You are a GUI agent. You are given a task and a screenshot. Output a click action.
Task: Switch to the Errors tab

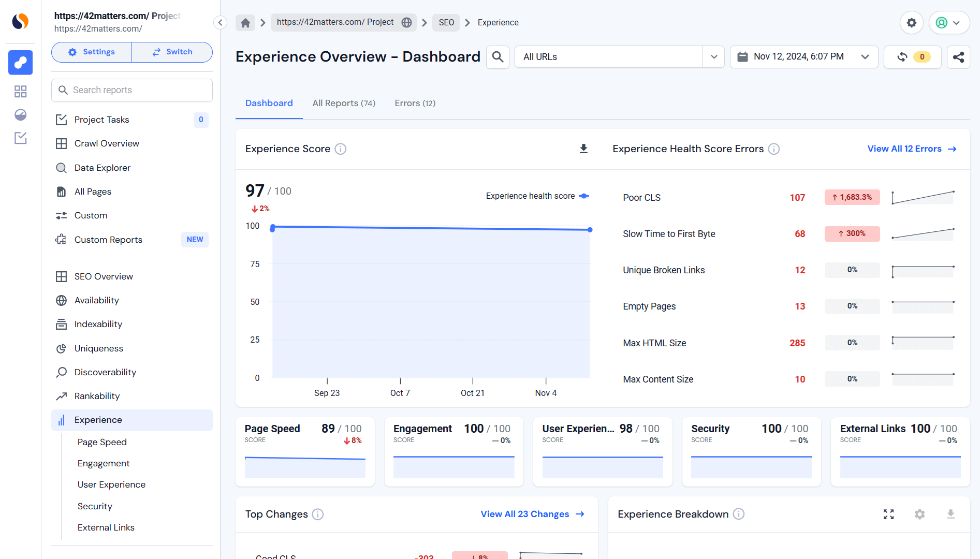pyautogui.click(x=415, y=104)
